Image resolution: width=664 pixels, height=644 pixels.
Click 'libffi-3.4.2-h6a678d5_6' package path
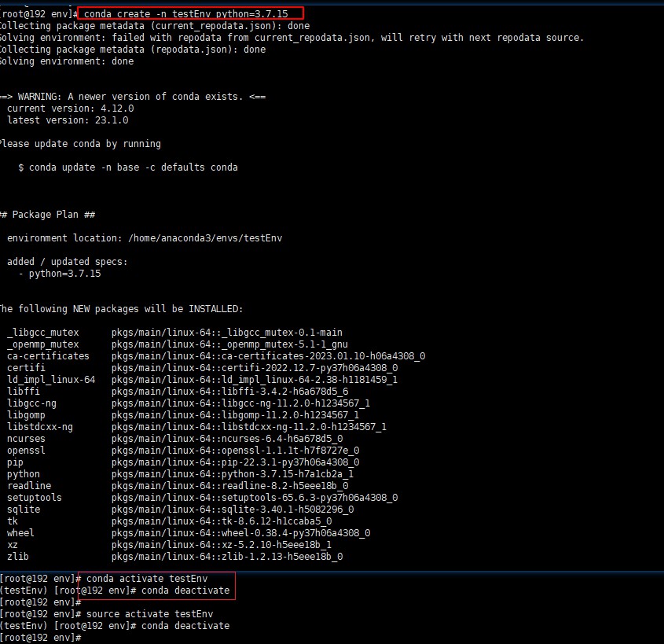pos(230,392)
